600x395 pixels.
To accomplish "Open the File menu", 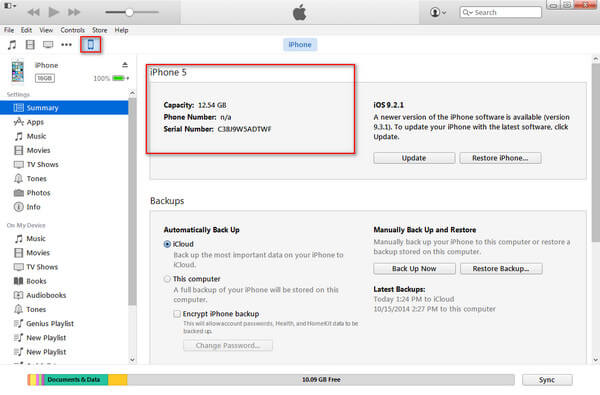I will (x=9, y=30).
